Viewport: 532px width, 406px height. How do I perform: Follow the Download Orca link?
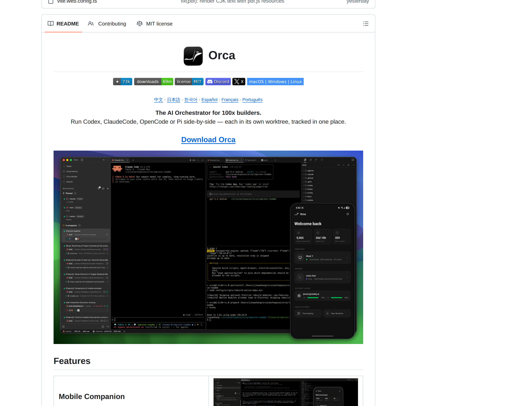pyautogui.click(x=208, y=140)
